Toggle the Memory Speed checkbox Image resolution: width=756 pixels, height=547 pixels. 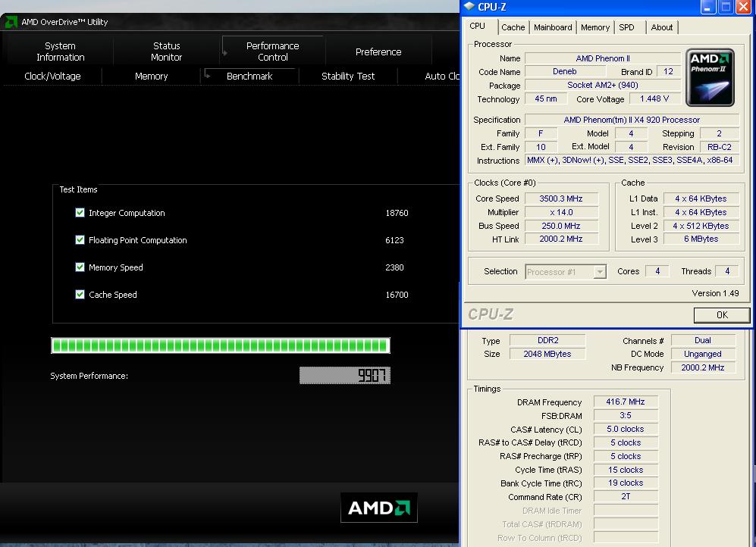[80, 267]
